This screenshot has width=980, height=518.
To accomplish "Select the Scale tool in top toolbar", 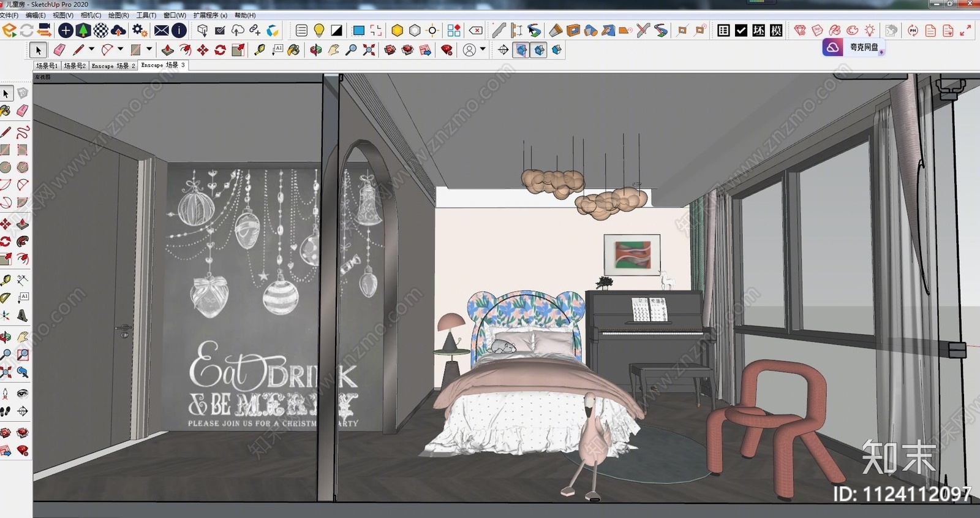I will click(x=238, y=50).
